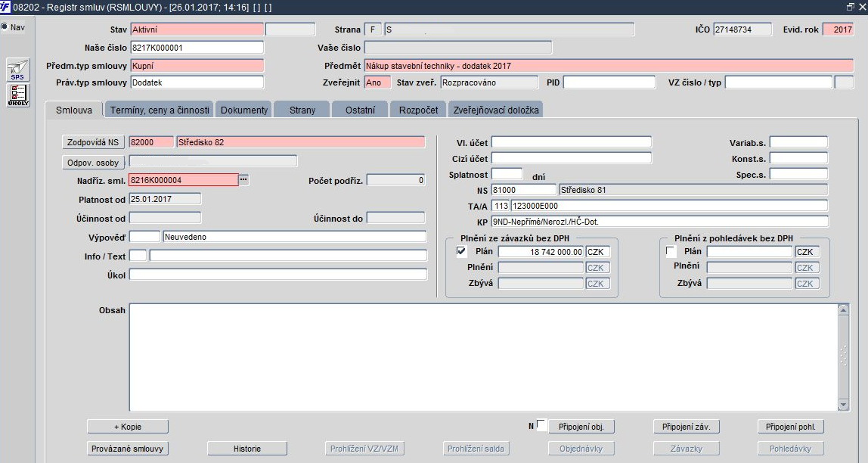Click the Pohledávky button
The height and width of the screenshot is (463, 868).
(x=791, y=449)
